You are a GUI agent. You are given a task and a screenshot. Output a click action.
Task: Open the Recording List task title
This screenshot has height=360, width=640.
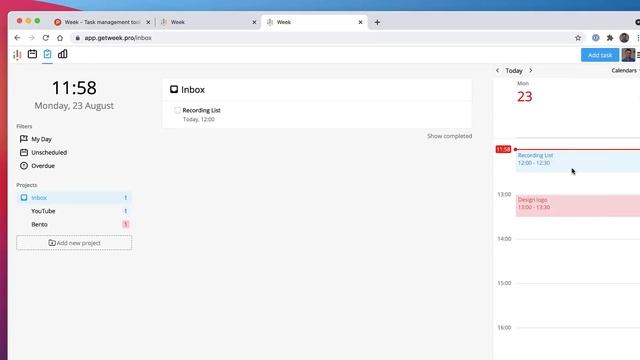(x=202, y=110)
